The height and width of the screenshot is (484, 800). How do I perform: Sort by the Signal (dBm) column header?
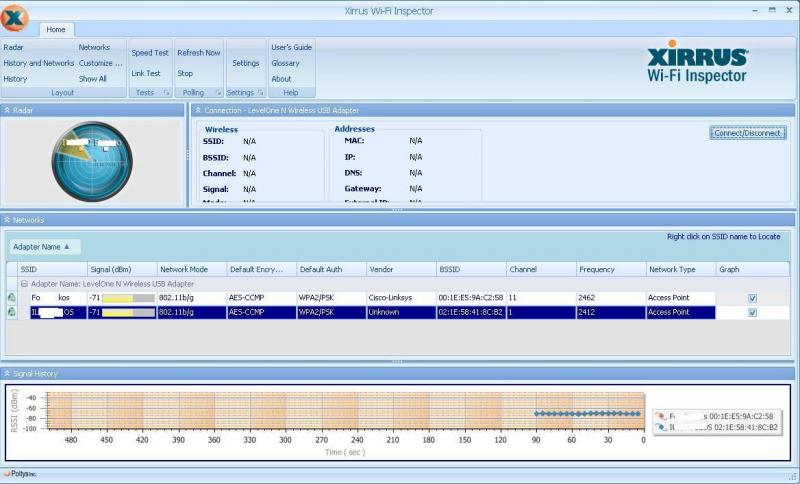point(122,269)
